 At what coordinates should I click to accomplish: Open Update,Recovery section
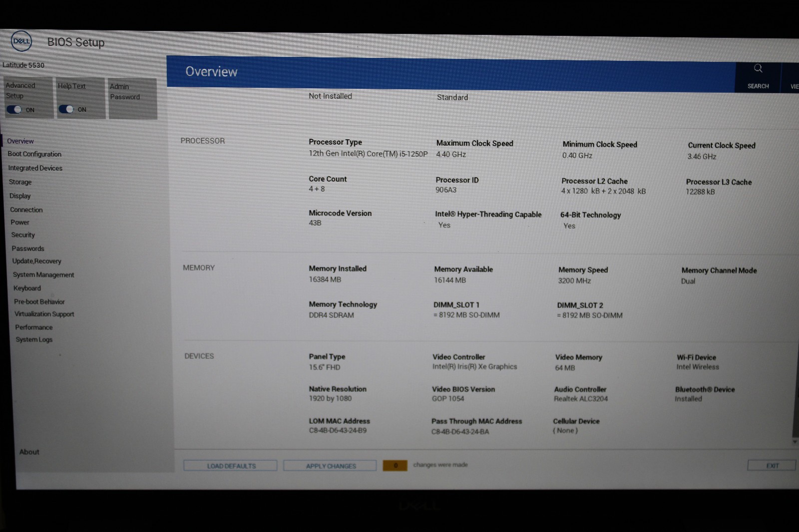pos(36,261)
